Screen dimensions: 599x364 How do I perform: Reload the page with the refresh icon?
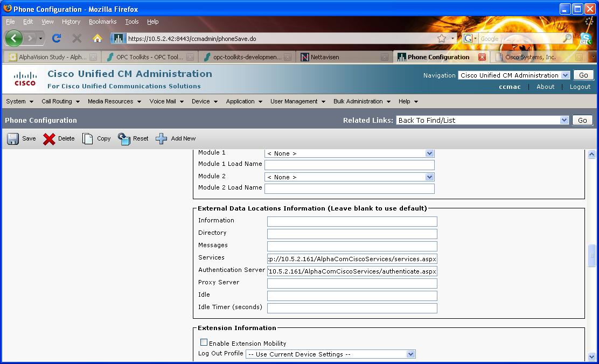click(57, 38)
